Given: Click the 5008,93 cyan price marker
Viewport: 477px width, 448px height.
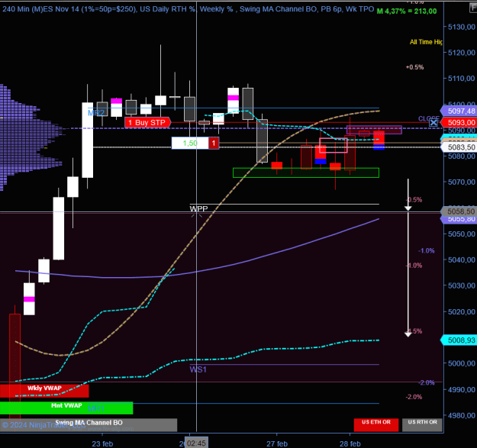Looking at the screenshot, I should click(459, 340).
